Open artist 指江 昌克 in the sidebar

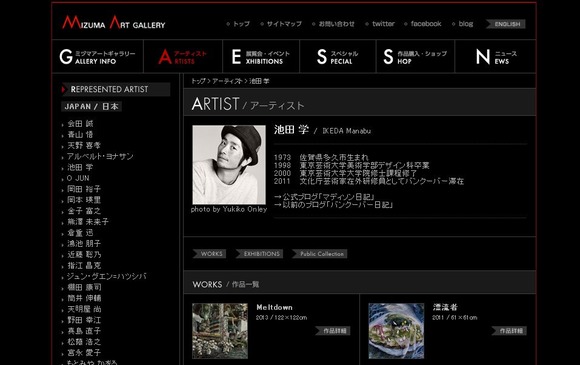pos(84,266)
